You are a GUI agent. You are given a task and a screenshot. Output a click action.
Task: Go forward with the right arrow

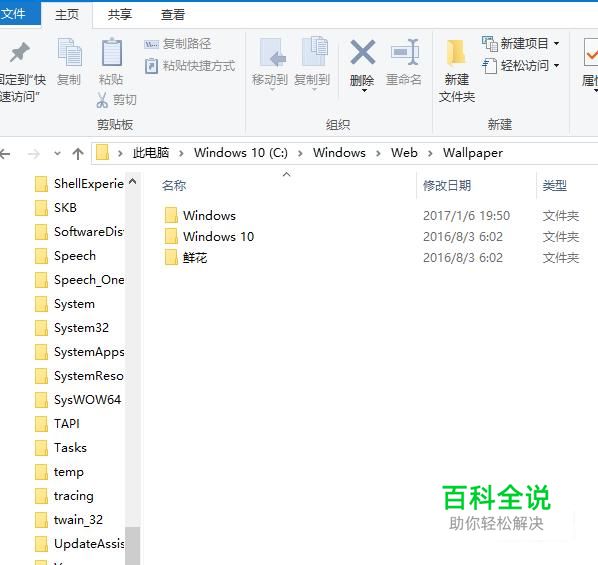(34, 154)
